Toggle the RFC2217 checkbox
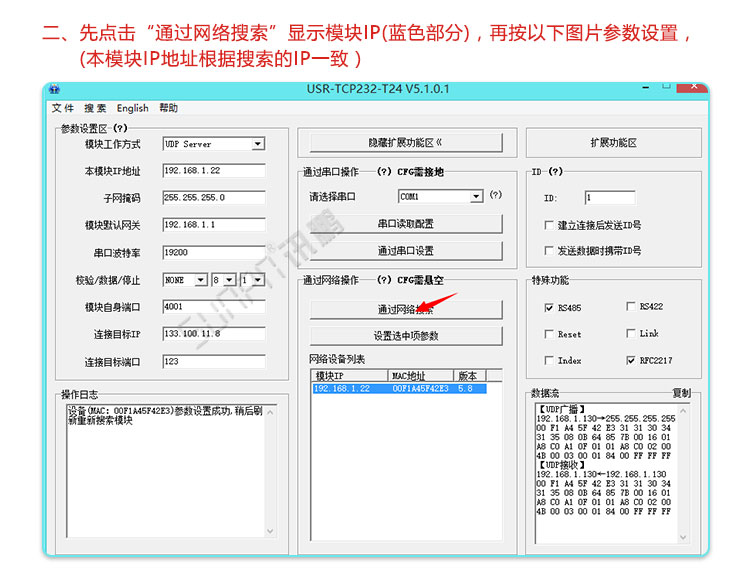The height and width of the screenshot is (582, 750). [631, 360]
